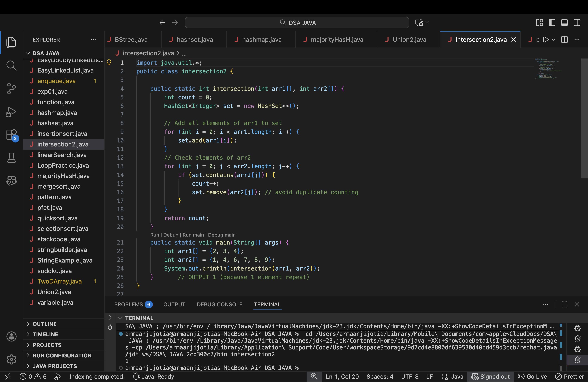Click the Go Live status button
Screen dimensions: 588x382
[532, 377]
